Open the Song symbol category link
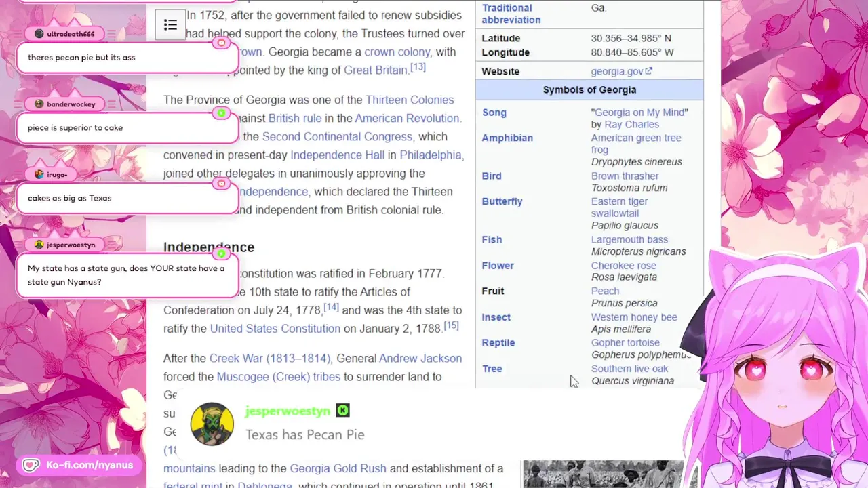 coord(494,113)
